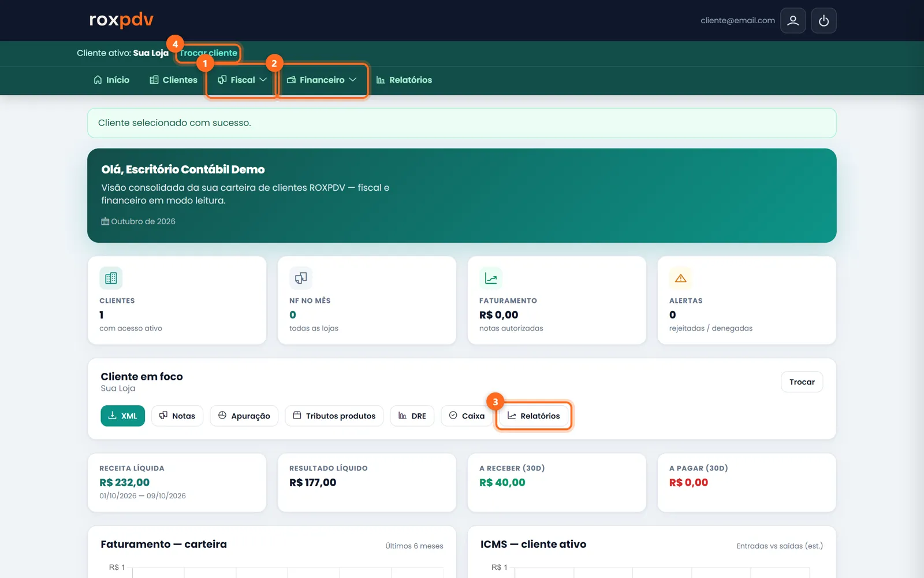Image resolution: width=924 pixels, height=578 pixels.
Task: Click the buildings icon on Clientes card
Action: pos(111,278)
